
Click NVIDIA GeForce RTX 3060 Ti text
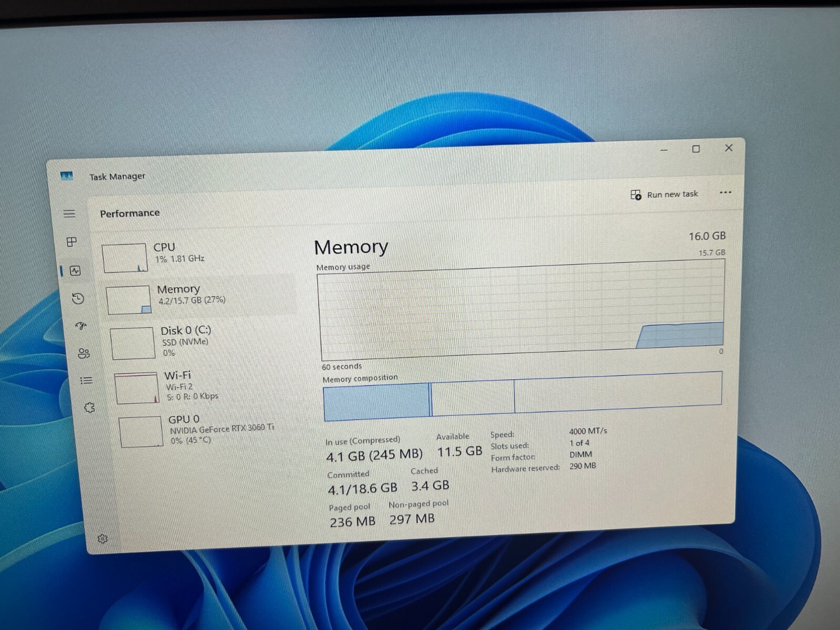222,428
